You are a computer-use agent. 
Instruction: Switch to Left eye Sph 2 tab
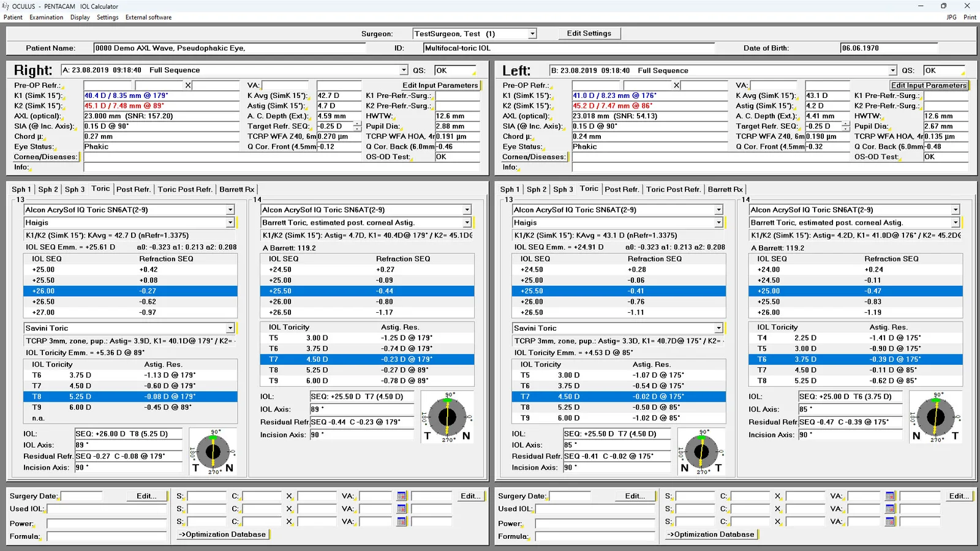point(537,190)
